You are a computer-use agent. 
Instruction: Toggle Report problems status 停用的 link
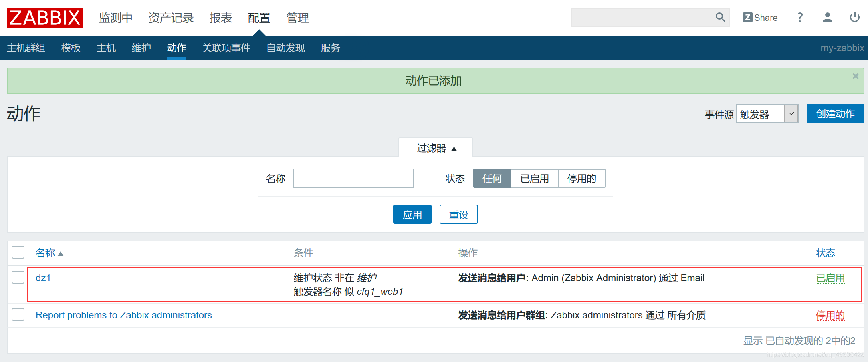pos(830,315)
